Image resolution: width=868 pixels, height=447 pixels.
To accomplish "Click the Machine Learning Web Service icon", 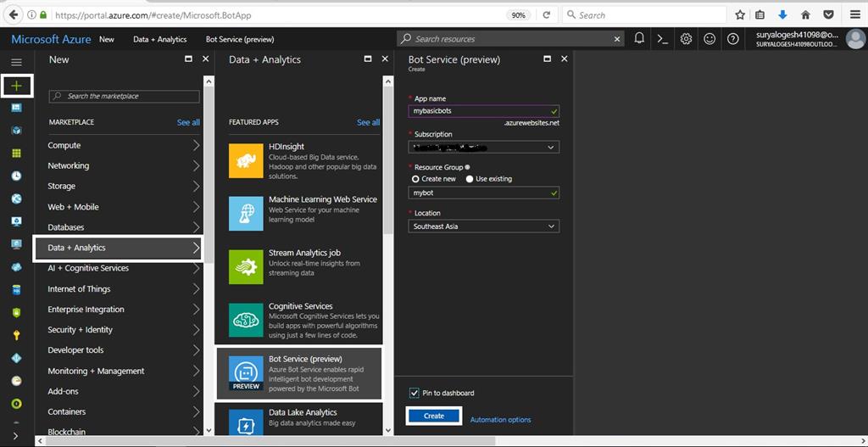I will [x=246, y=213].
